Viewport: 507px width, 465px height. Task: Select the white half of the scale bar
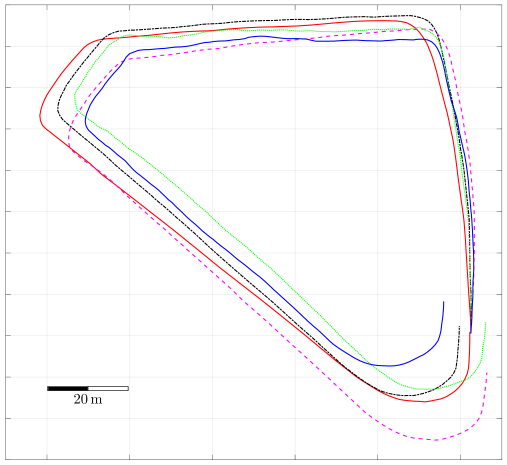coord(108,388)
